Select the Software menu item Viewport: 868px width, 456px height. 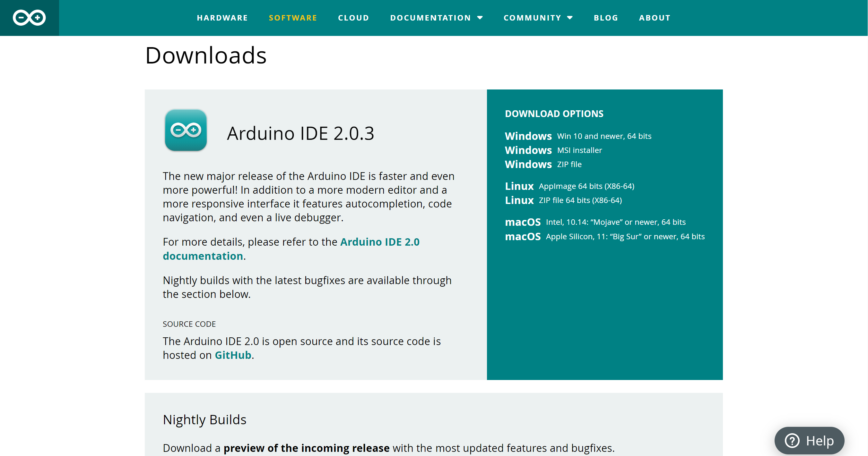pos(293,18)
